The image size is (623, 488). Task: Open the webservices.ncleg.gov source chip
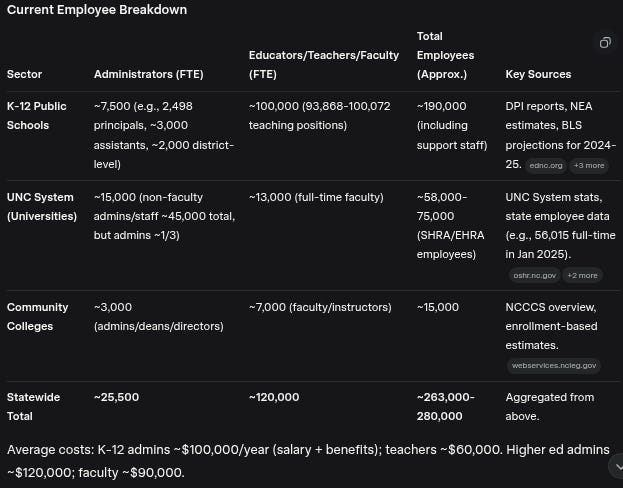pyautogui.click(x=553, y=366)
